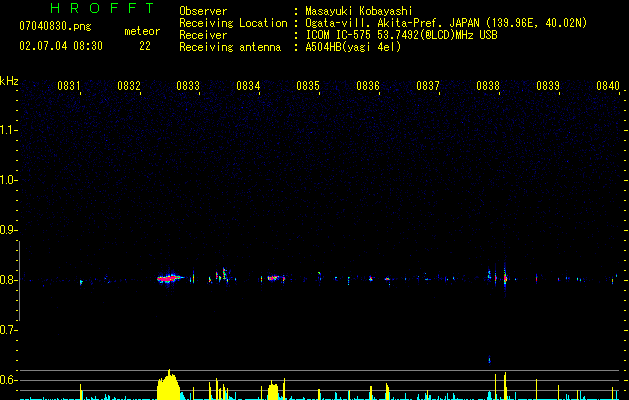Click the 1.0 kHz frequency label
Viewport: 629px width, 400px height.
coord(8,180)
